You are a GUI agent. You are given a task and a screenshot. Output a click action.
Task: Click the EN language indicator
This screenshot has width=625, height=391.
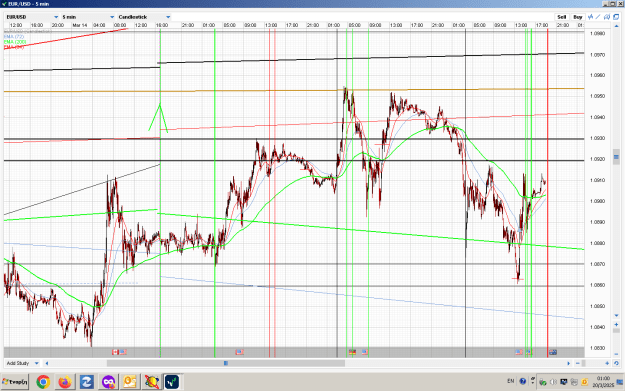coord(511,381)
